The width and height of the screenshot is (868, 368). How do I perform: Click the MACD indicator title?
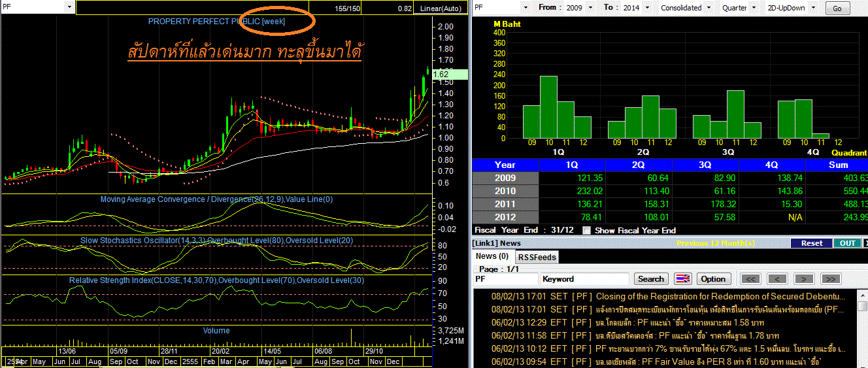click(216, 199)
